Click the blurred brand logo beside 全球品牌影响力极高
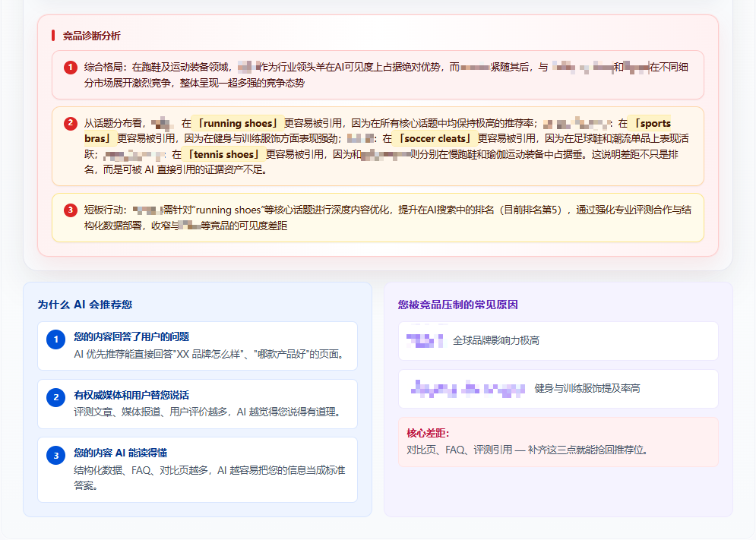This screenshot has height=540, width=756. pyautogui.click(x=425, y=340)
